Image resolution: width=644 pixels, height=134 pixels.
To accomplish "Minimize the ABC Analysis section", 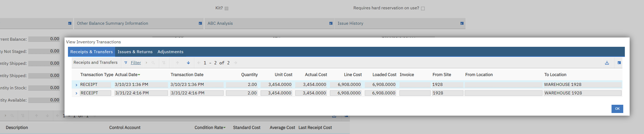I will (331, 23).
